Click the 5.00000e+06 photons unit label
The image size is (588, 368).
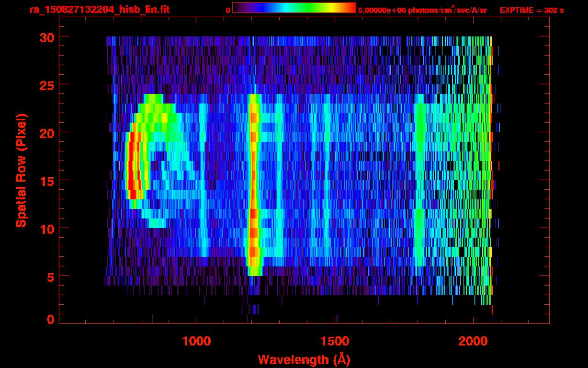pyautogui.click(x=422, y=10)
